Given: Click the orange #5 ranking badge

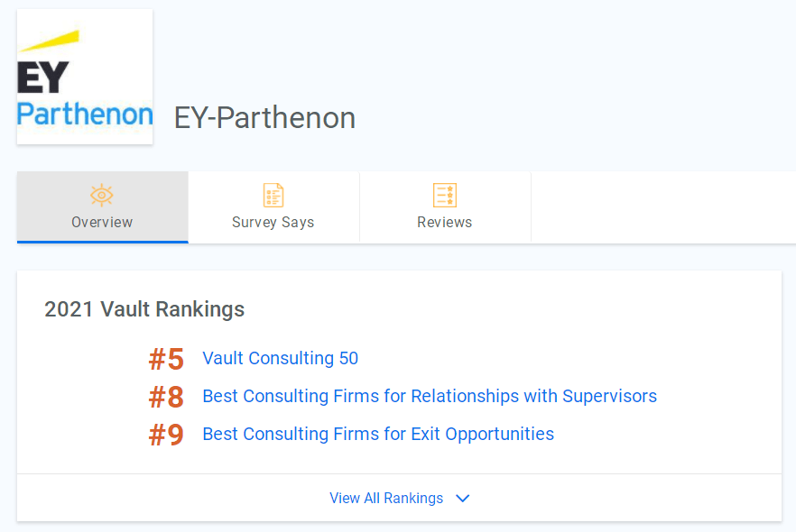Looking at the screenshot, I should [x=166, y=359].
